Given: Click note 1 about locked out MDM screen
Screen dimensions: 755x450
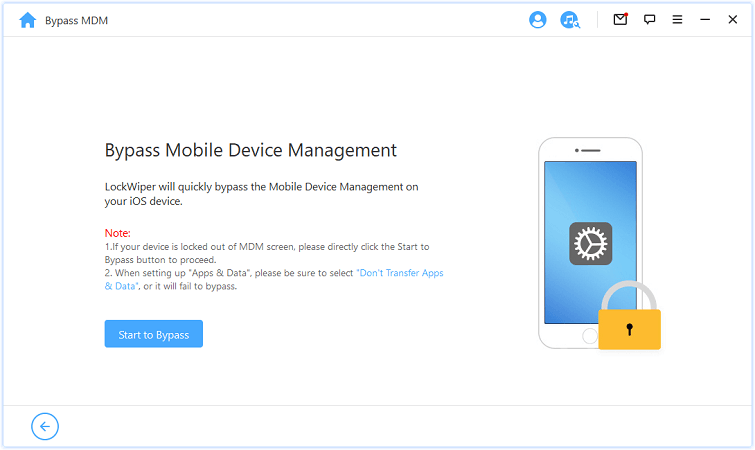Looking at the screenshot, I should pos(267,253).
